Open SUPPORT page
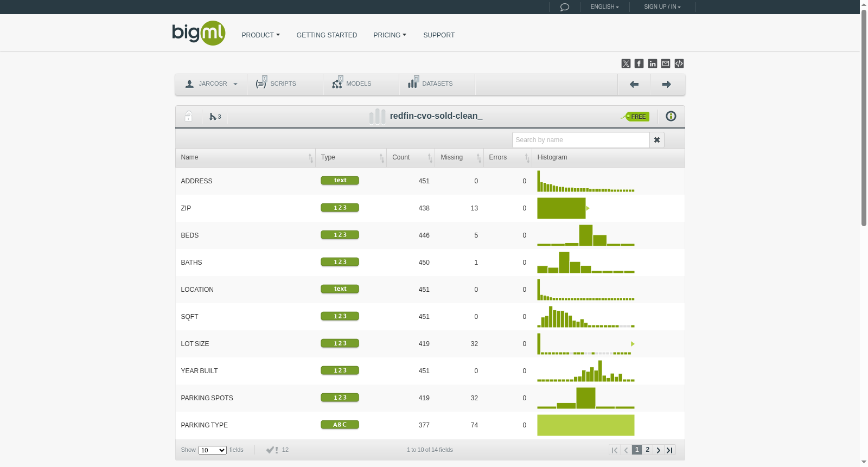This screenshot has width=868, height=467. tap(439, 35)
